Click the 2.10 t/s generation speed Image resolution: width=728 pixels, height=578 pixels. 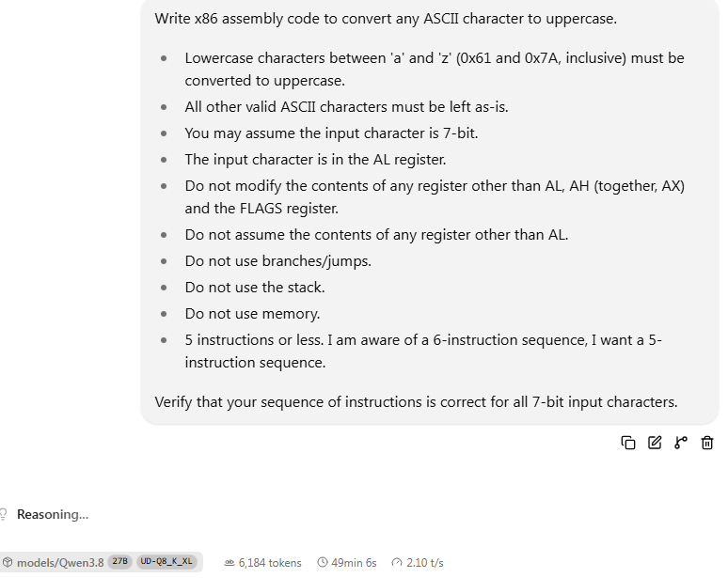[425, 563]
